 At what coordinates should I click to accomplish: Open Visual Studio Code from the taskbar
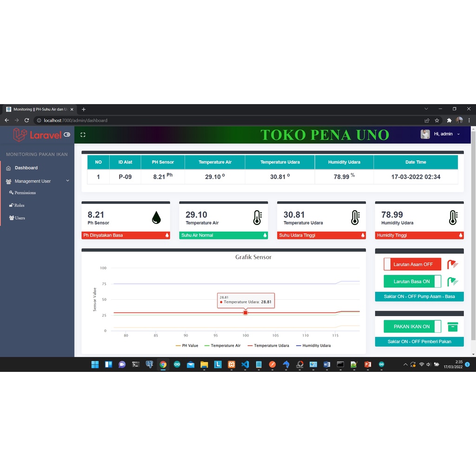245,364
